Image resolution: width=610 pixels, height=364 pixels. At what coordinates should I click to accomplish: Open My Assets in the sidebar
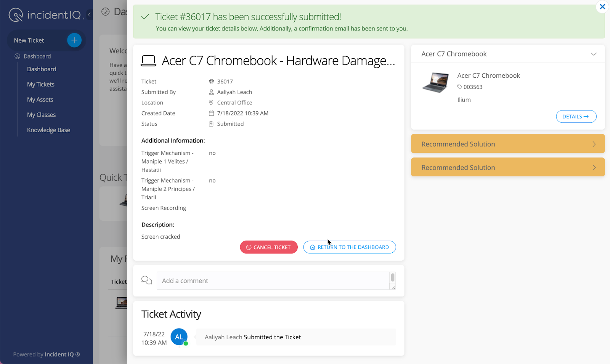[x=40, y=99]
